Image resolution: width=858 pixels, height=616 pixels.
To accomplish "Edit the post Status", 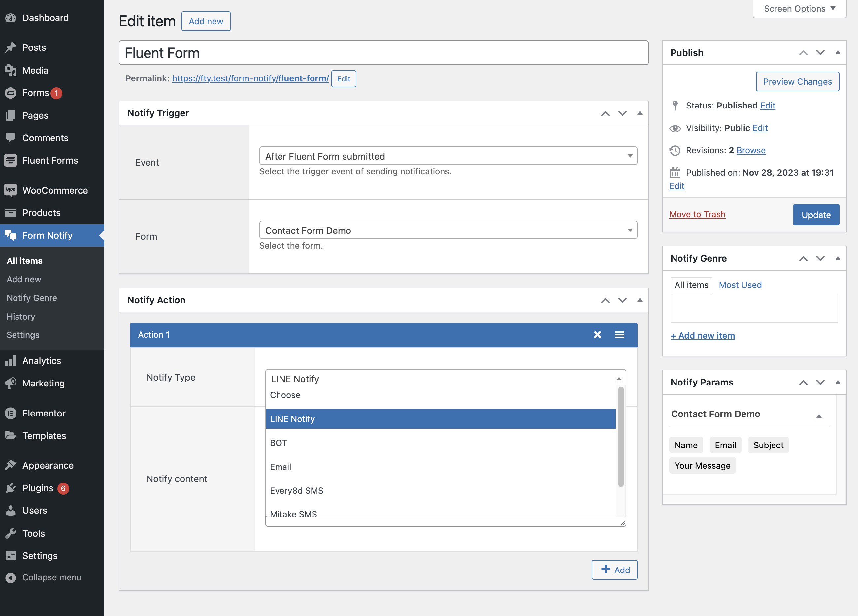I will pos(768,105).
